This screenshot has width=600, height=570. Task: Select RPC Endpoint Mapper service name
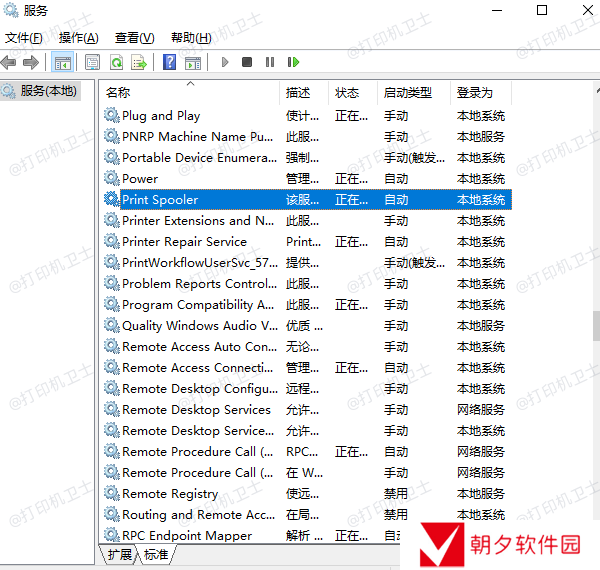point(187,536)
